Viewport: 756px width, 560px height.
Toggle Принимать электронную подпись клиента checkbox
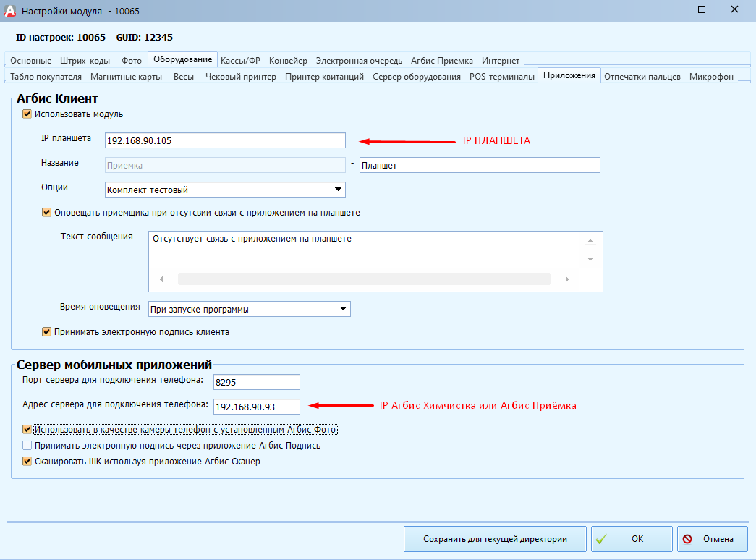[x=46, y=332]
